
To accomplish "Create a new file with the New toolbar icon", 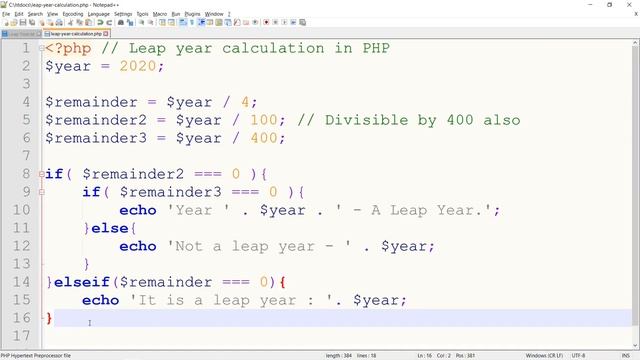I will click(6, 22).
